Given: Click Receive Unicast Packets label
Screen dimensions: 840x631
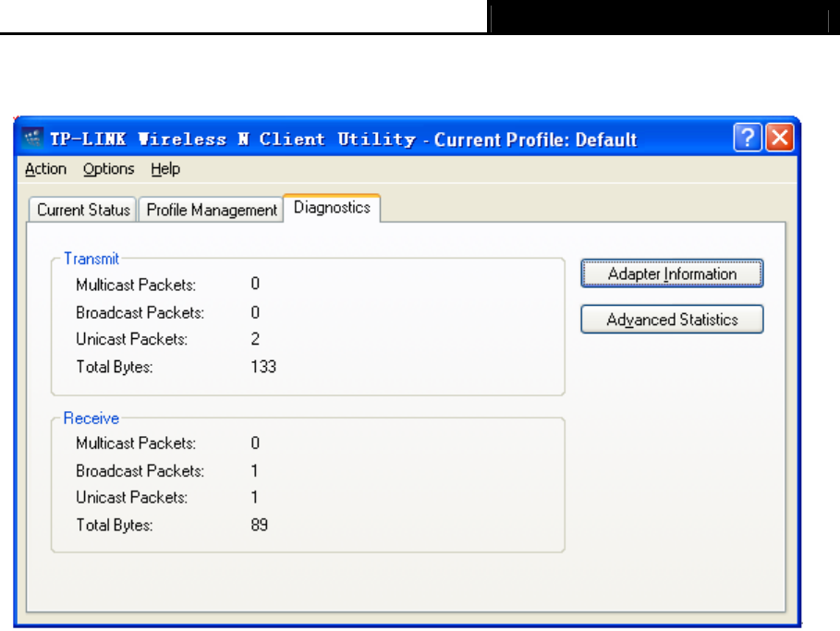Looking at the screenshot, I should [132, 498].
